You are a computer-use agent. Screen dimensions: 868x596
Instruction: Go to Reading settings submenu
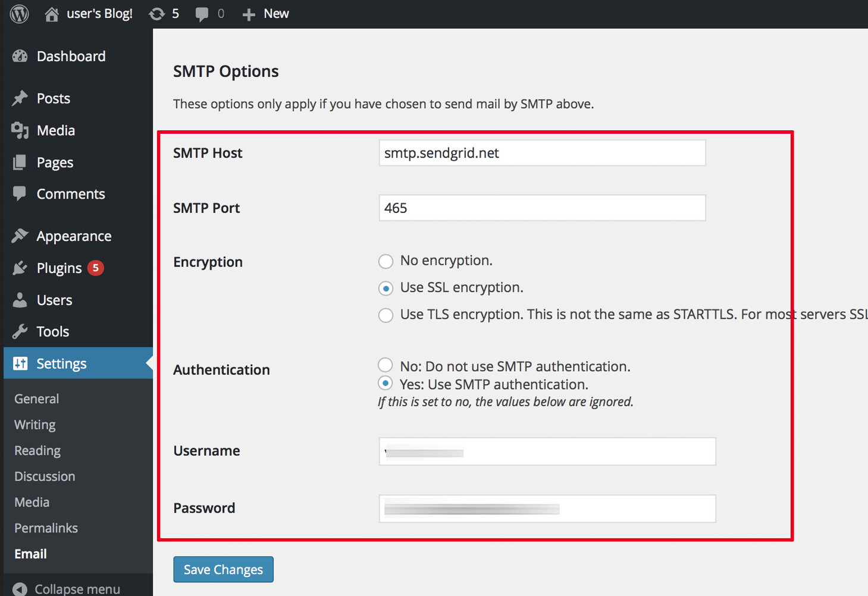click(x=37, y=451)
